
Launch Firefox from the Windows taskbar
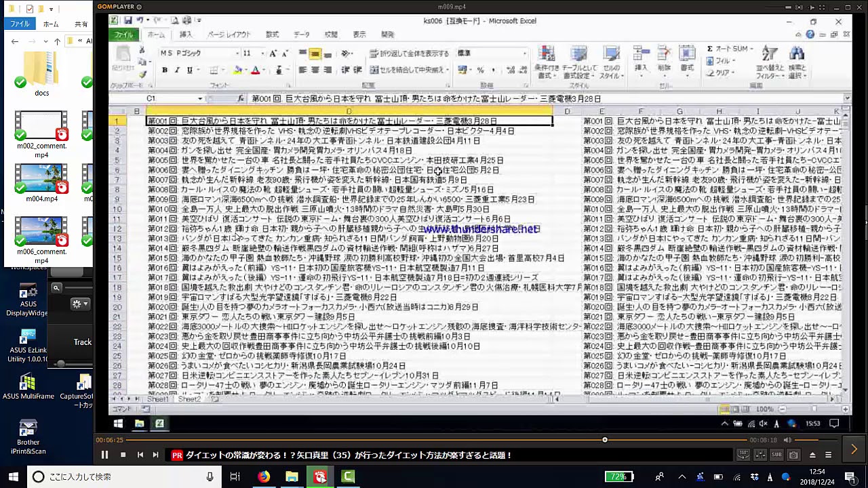click(x=263, y=476)
